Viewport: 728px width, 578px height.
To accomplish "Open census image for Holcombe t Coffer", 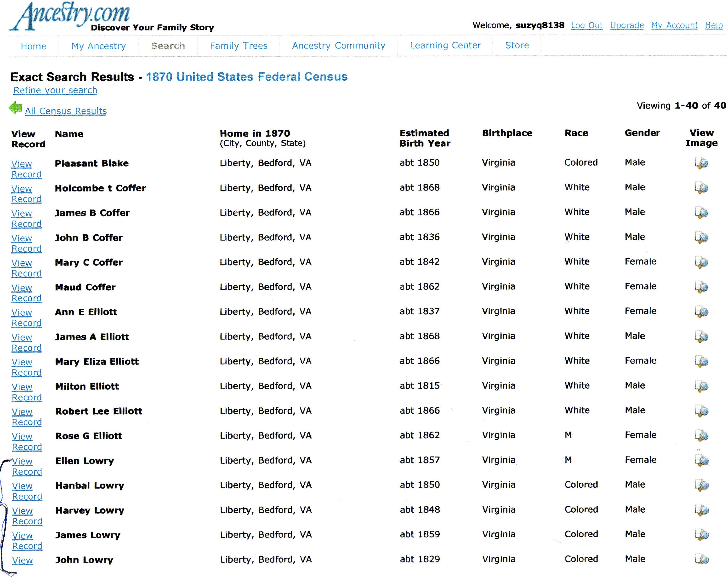I will (701, 188).
